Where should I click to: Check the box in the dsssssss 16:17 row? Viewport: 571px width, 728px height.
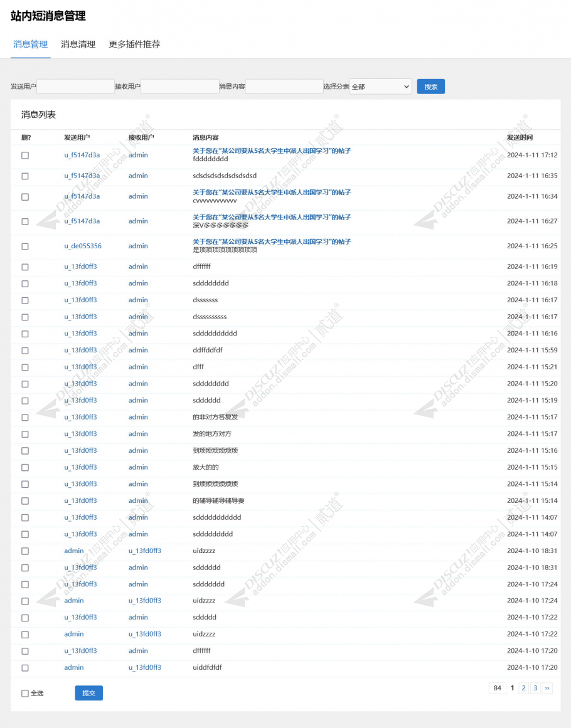[x=25, y=300]
